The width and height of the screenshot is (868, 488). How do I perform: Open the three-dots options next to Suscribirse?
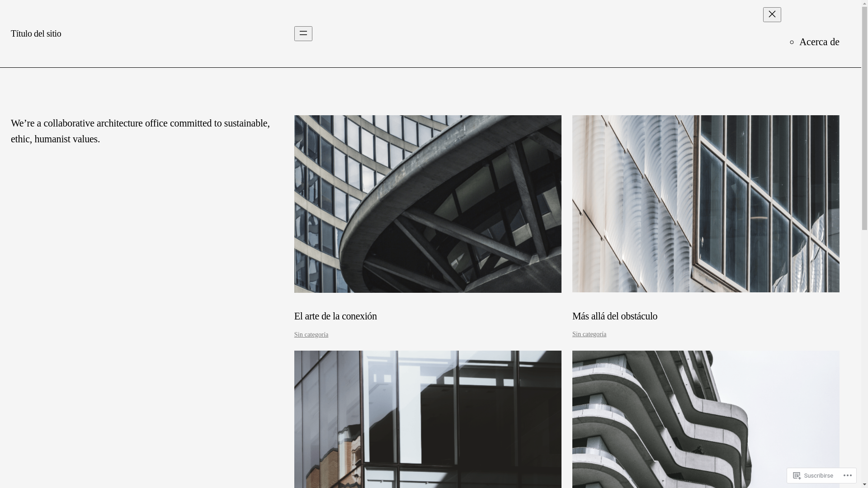[x=848, y=475]
